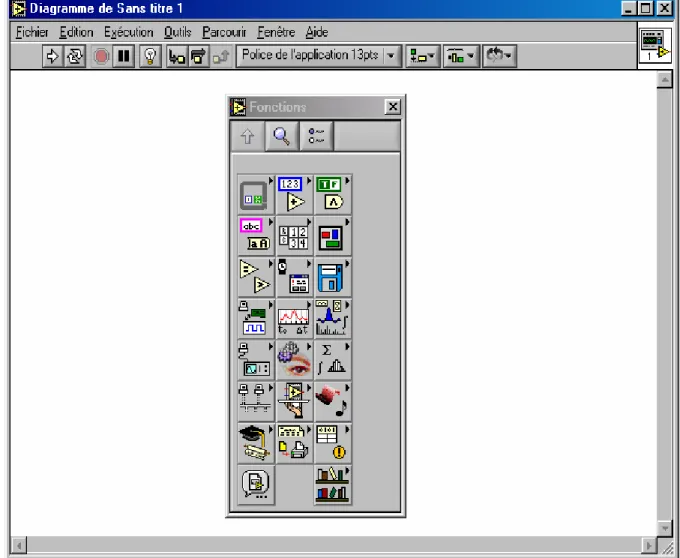Open the Application Control subpalette
Viewport: 680px width, 558px height.
point(294,401)
